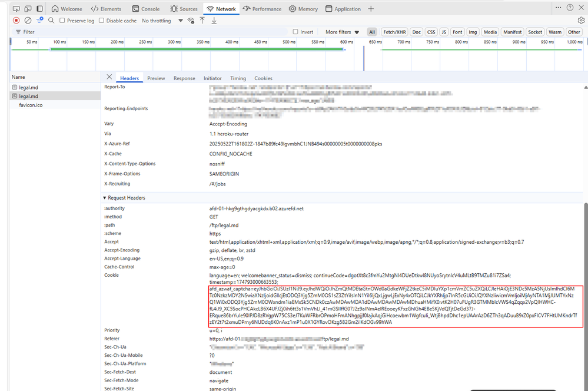Enable Preserve log checkbox
This screenshot has width=588, height=391.
pyautogui.click(x=62, y=21)
